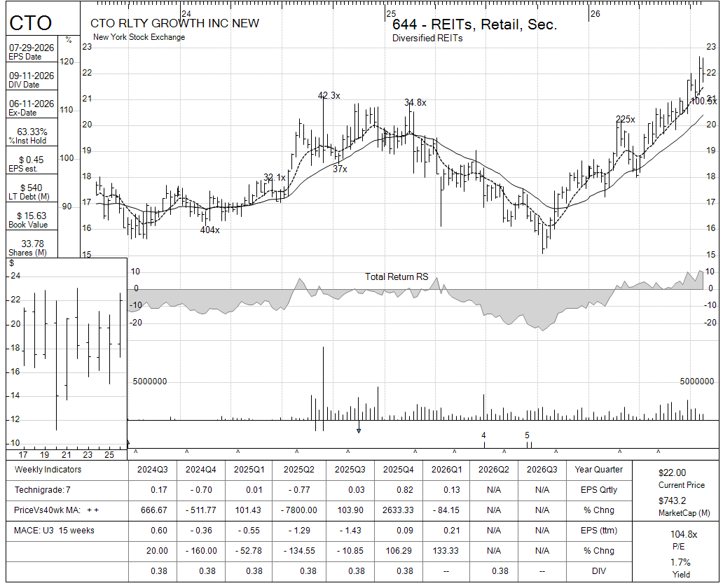Click the DIV row label

598,571
